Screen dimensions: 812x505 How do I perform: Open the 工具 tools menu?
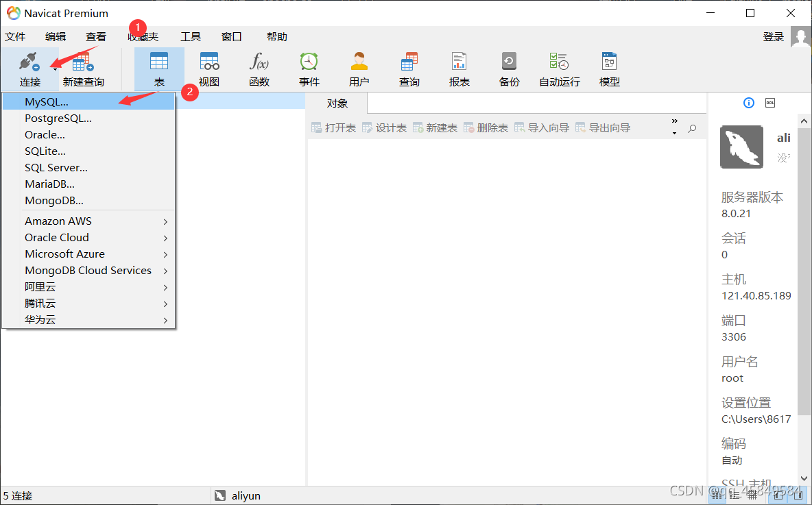pos(191,37)
